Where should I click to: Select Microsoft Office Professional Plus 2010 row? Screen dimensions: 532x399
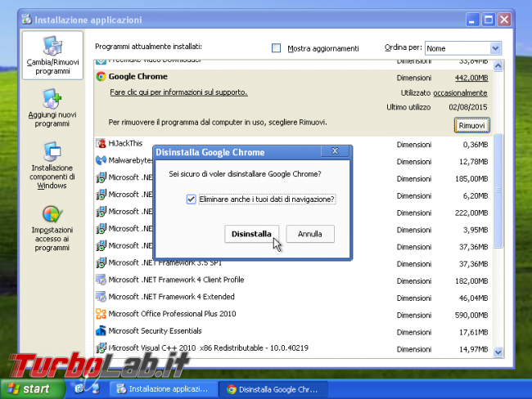(293, 314)
